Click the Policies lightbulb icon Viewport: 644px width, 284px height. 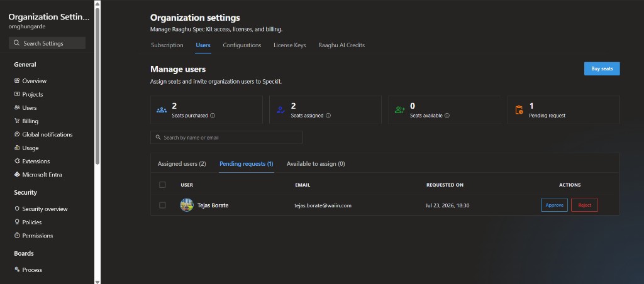(17, 222)
